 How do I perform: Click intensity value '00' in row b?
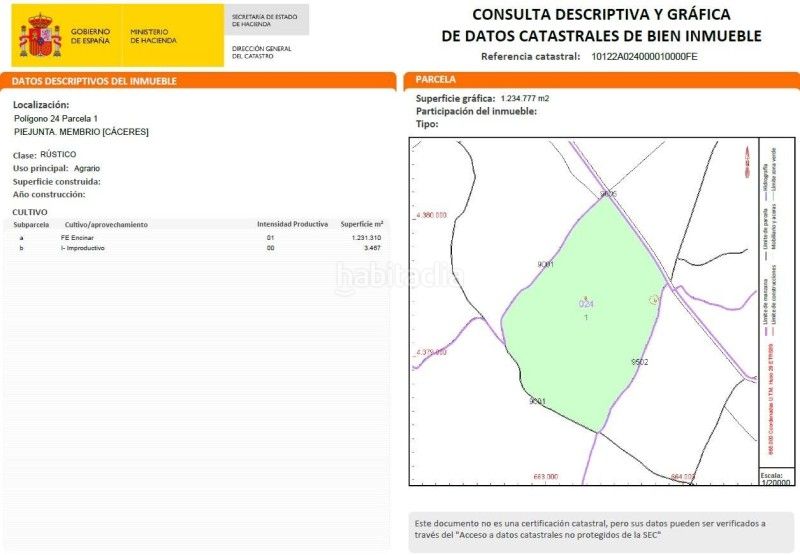(x=270, y=248)
